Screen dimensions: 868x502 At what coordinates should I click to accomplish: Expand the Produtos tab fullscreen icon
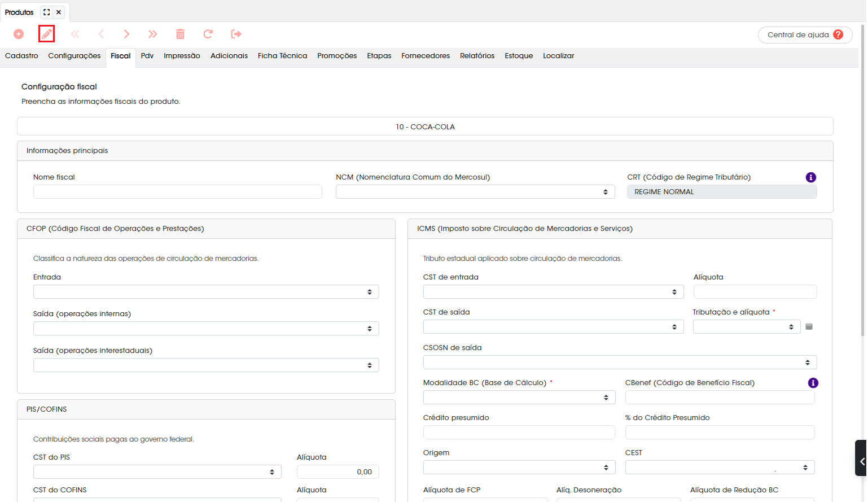[x=47, y=12]
